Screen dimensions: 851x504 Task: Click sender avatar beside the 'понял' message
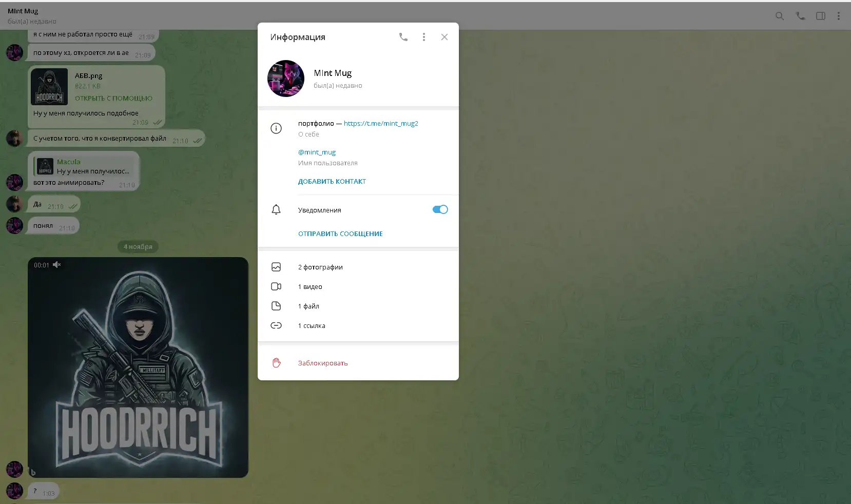click(x=14, y=225)
